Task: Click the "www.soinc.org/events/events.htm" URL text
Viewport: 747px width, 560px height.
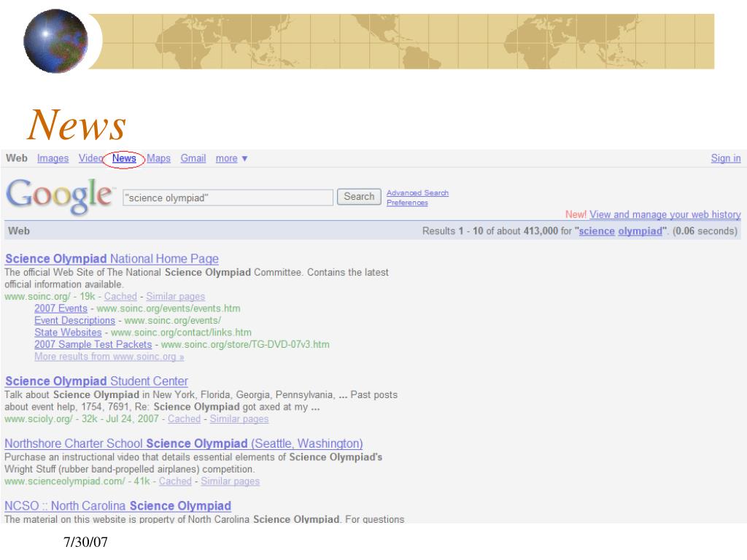Action: point(169,308)
